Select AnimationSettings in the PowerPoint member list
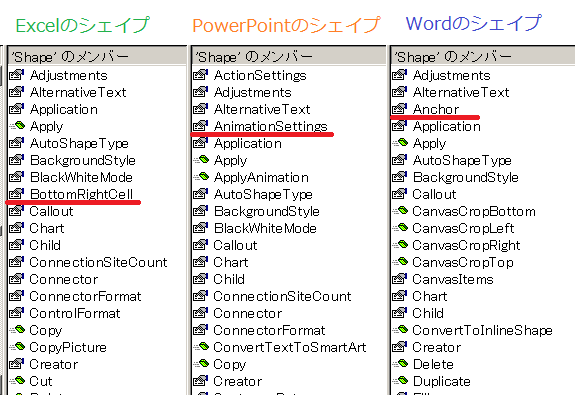 [x=271, y=126]
